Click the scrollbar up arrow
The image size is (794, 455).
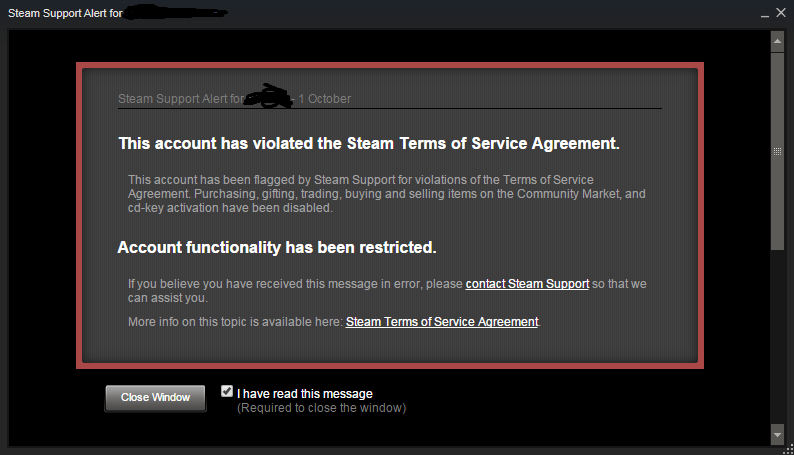777,42
